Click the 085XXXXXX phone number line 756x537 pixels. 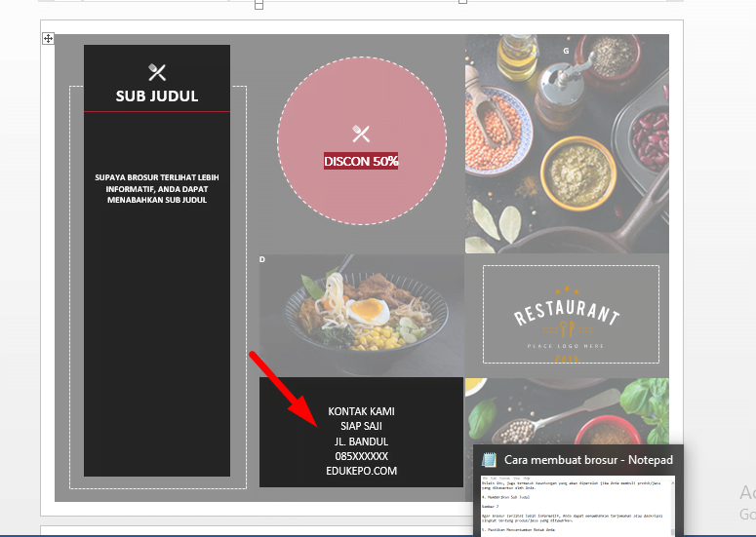pyautogui.click(x=361, y=456)
